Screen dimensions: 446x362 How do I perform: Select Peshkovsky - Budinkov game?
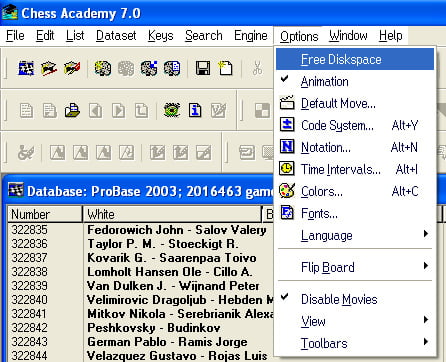pos(154,328)
